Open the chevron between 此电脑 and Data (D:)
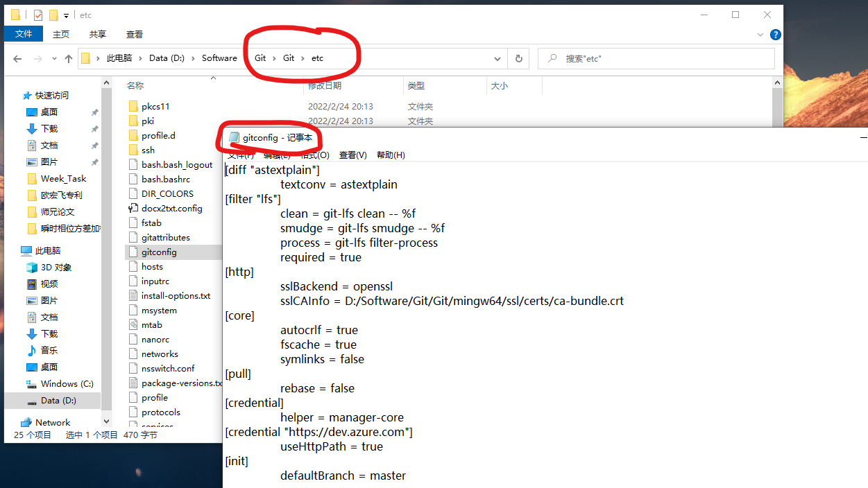 [x=141, y=58]
